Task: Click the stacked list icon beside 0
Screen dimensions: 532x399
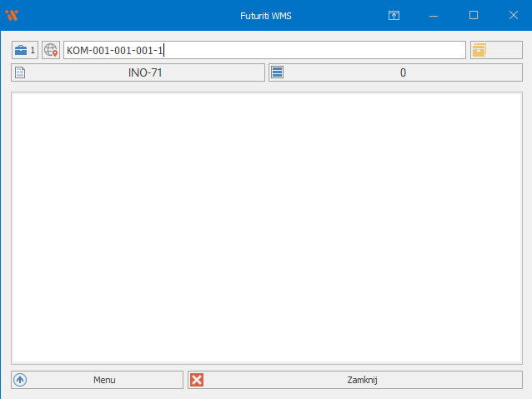Action: pyautogui.click(x=278, y=72)
